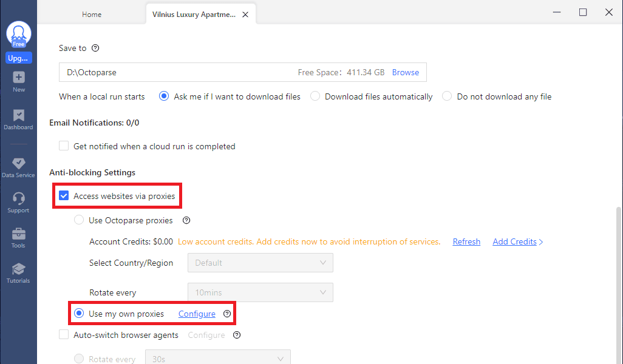Select Use Octoparse proxies radio button
Image resolution: width=623 pixels, height=364 pixels.
[x=79, y=220]
